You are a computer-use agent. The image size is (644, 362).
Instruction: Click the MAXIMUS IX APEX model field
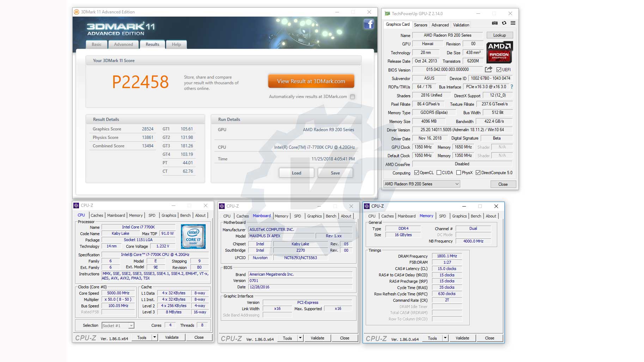tap(281, 236)
